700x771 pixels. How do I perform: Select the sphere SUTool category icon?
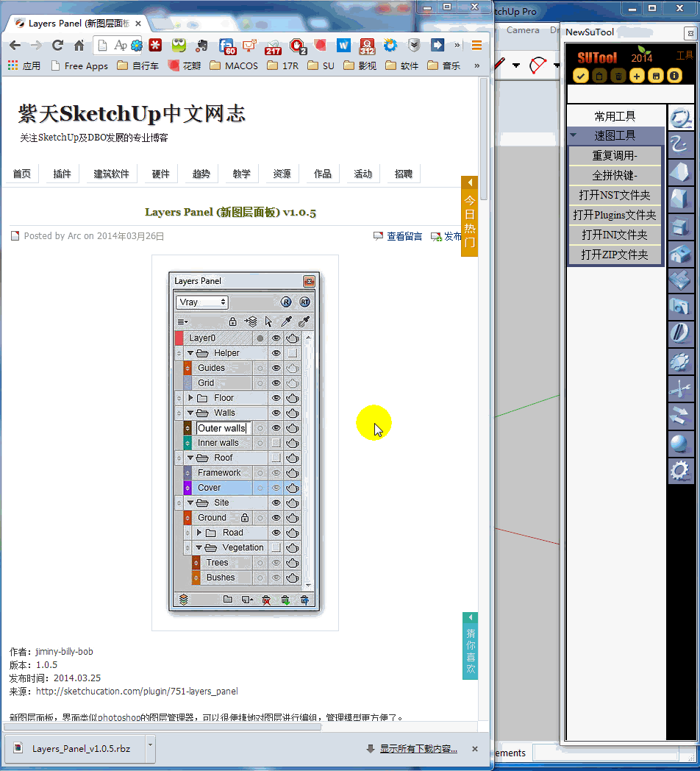(x=680, y=444)
